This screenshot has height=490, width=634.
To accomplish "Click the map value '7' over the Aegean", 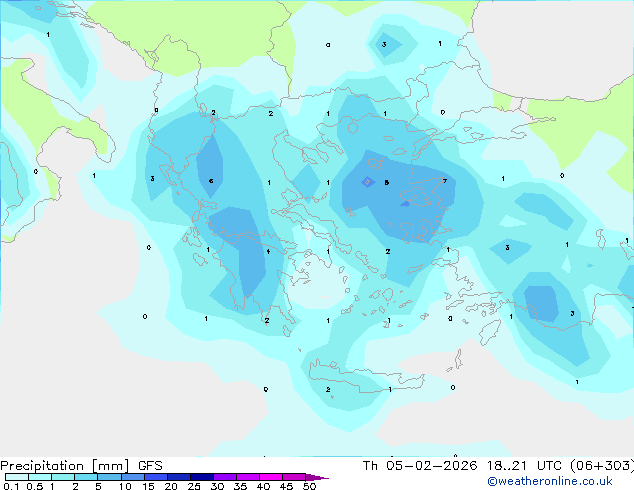I will (445, 181).
